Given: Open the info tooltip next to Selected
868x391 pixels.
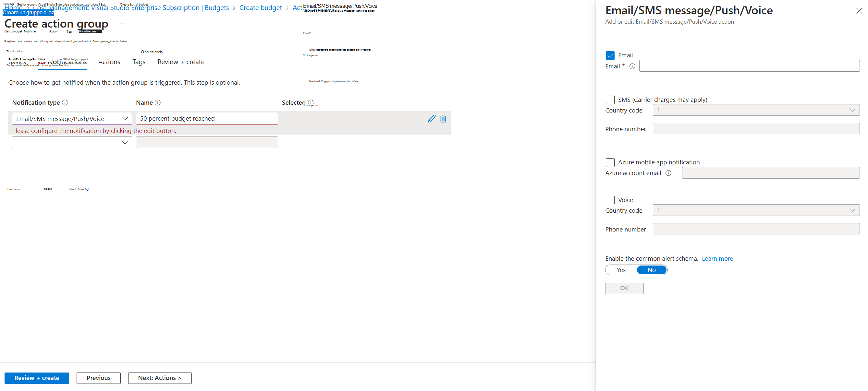Looking at the screenshot, I should [311, 102].
